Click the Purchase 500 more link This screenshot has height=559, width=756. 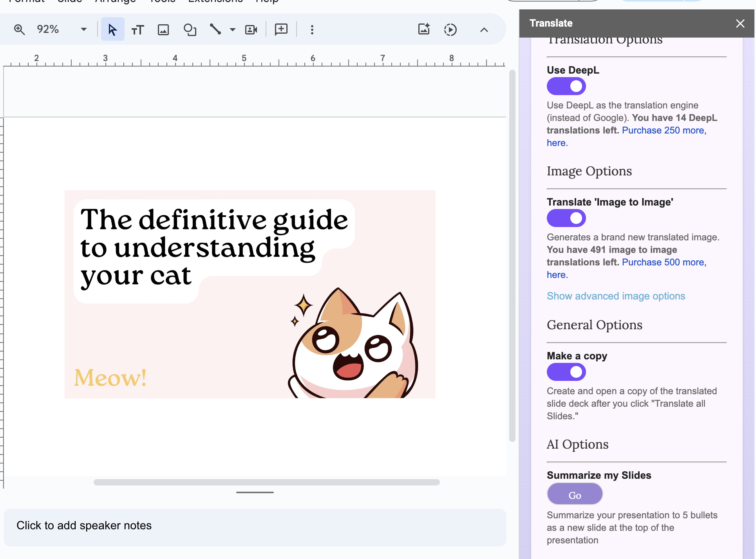pyautogui.click(x=664, y=262)
